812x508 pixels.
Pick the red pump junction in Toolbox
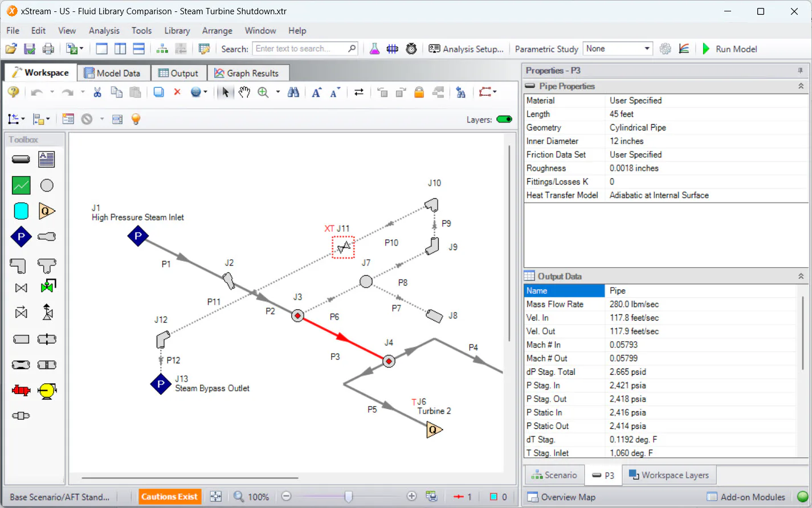(21, 391)
